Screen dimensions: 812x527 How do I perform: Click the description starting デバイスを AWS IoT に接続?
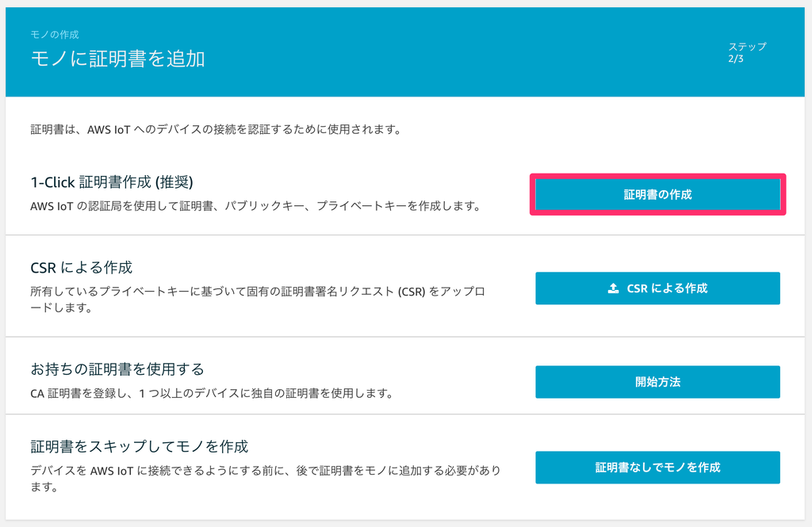(265, 479)
